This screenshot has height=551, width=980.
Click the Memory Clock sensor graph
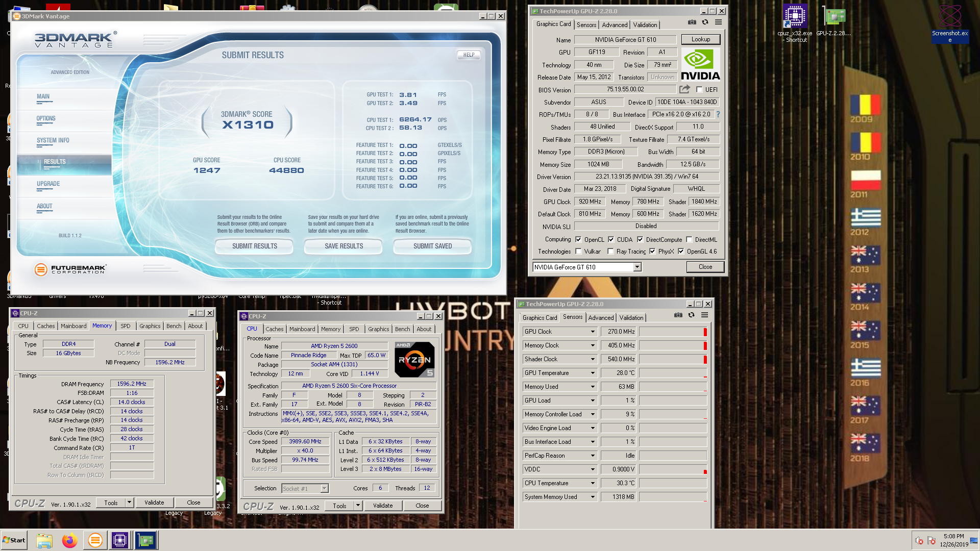(673, 345)
